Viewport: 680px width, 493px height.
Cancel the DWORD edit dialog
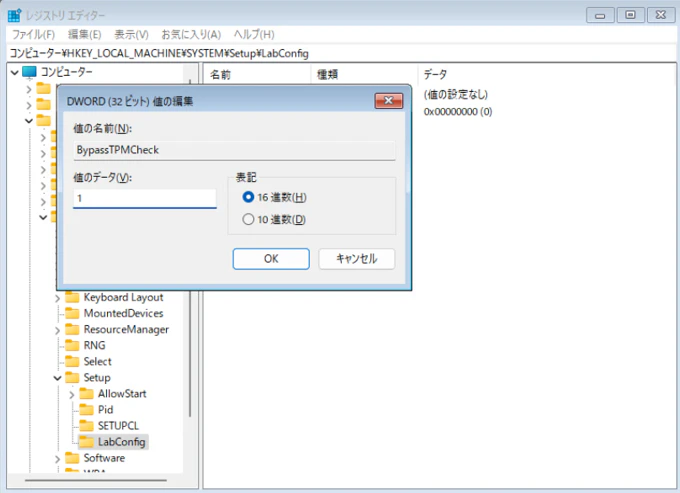pyautogui.click(x=356, y=259)
